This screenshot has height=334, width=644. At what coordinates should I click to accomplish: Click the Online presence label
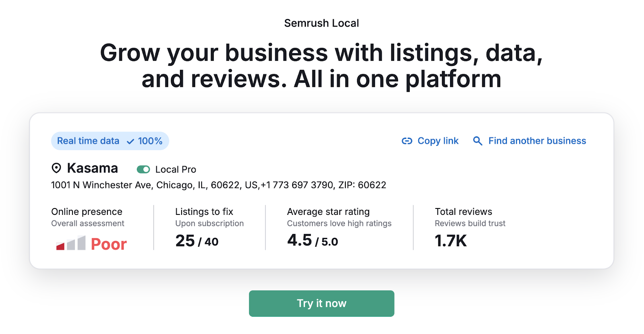click(87, 212)
